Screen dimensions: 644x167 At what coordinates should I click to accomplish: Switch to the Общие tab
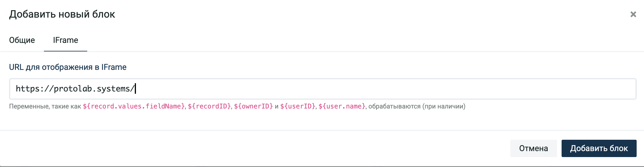(22, 40)
